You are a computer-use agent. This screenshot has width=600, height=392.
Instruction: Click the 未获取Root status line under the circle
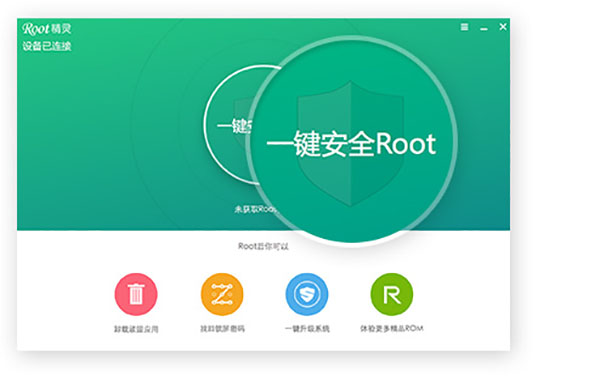click(x=255, y=209)
